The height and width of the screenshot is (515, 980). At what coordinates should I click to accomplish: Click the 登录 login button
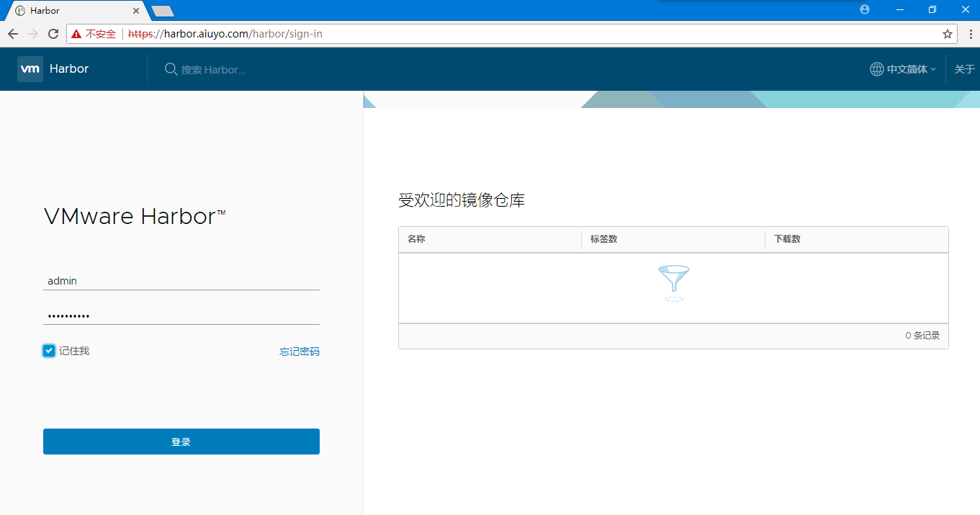click(181, 442)
